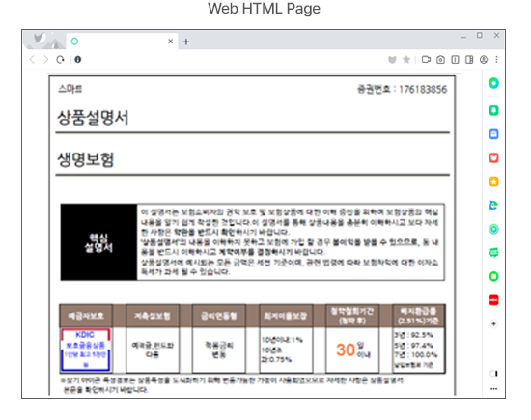The image size is (531, 420).
Task: Open the red Pocket-style sidebar icon
Action: (493, 157)
